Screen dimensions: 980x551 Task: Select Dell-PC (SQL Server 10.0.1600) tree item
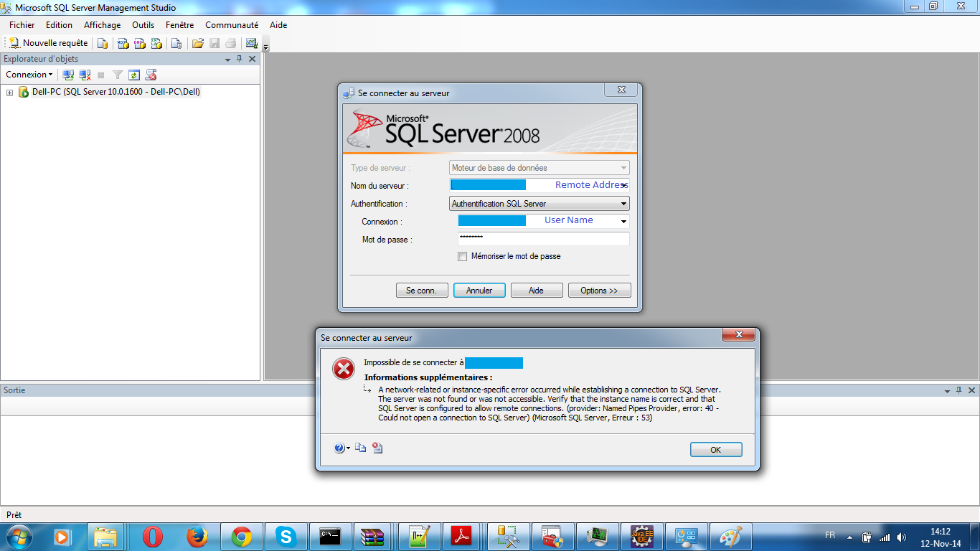tap(116, 92)
